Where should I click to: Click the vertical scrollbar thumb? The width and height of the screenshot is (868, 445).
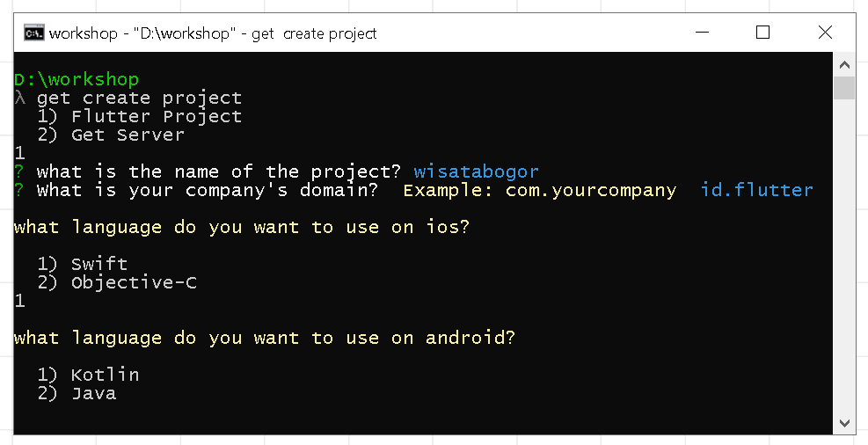click(844, 88)
